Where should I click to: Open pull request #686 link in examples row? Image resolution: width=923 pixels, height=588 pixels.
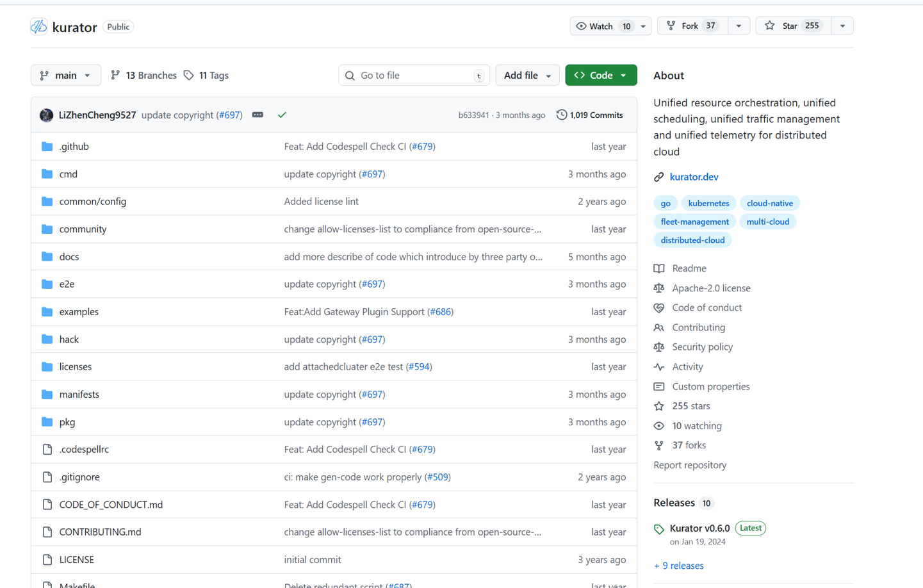441,312
